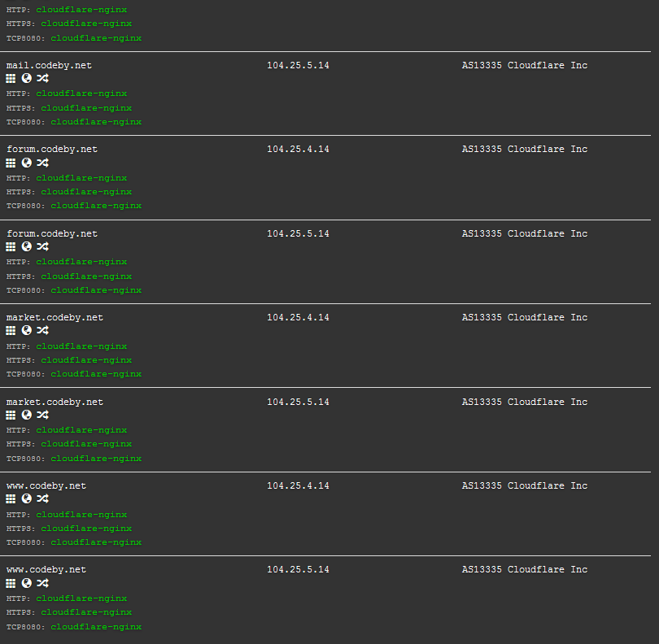Select www.codeby.net hostname beside 104.25.4.14

[x=46, y=486]
